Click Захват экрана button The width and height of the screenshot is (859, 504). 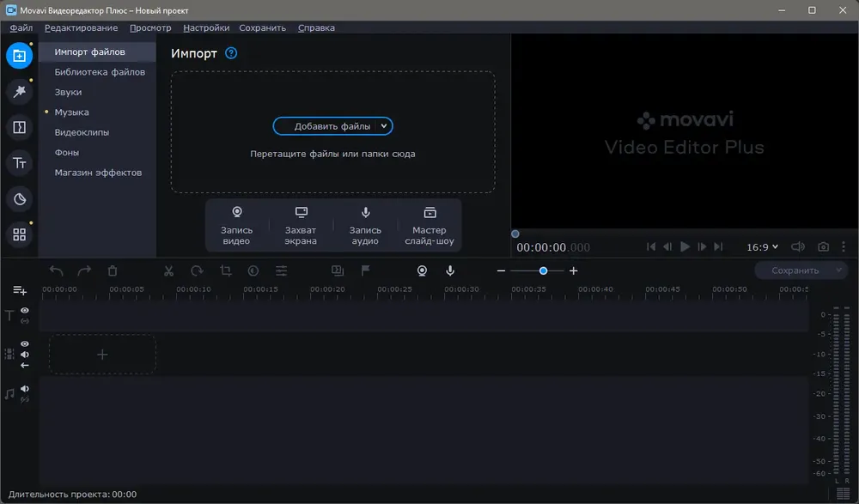point(301,226)
